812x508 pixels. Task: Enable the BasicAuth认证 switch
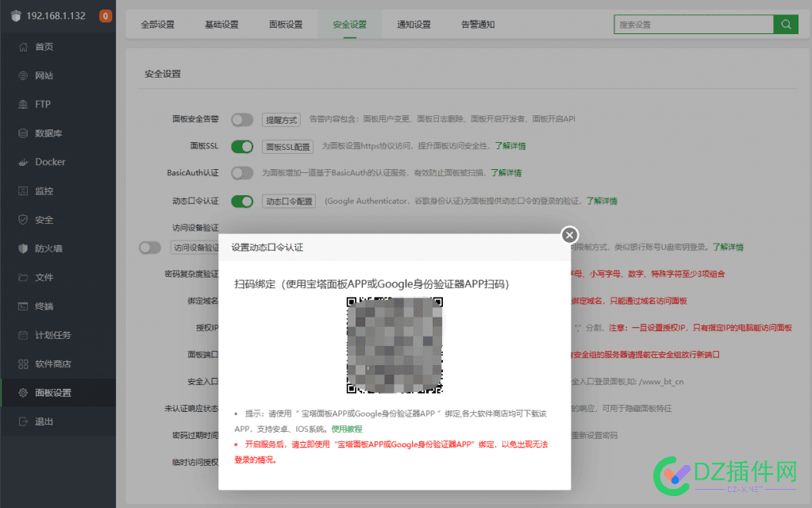pyautogui.click(x=242, y=173)
